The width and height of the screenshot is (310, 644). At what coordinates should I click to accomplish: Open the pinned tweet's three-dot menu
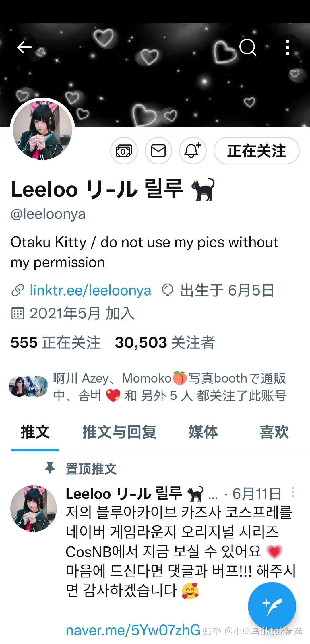(292, 492)
